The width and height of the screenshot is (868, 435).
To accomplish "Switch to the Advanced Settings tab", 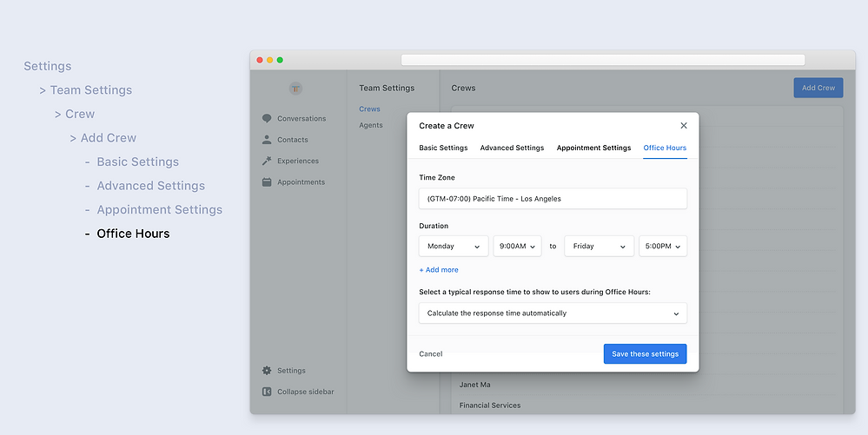I will tap(512, 148).
